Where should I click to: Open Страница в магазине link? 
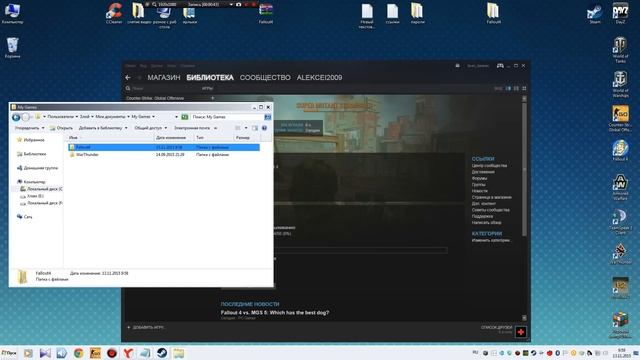click(x=491, y=197)
